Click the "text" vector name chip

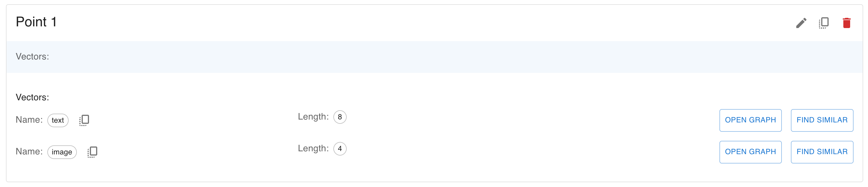pyautogui.click(x=58, y=120)
